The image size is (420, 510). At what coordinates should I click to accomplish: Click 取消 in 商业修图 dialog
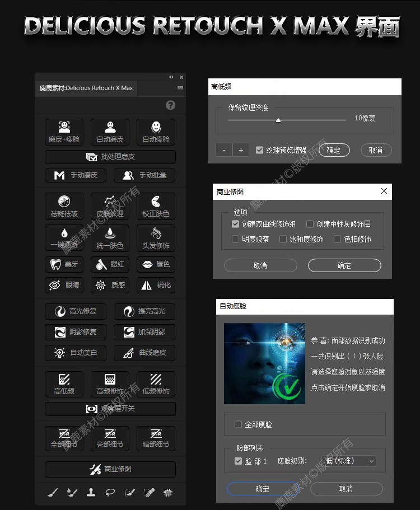coord(260,265)
